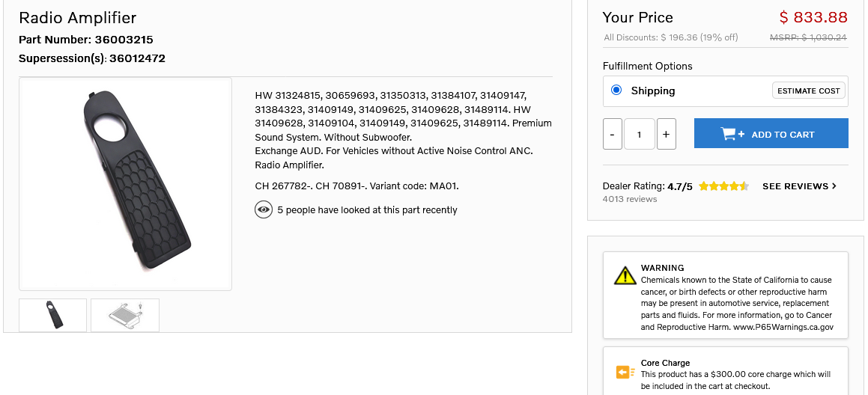Viewport: 868px width, 395px height.
Task: Increase quantity with the plus button
Action: click(666, 135)
